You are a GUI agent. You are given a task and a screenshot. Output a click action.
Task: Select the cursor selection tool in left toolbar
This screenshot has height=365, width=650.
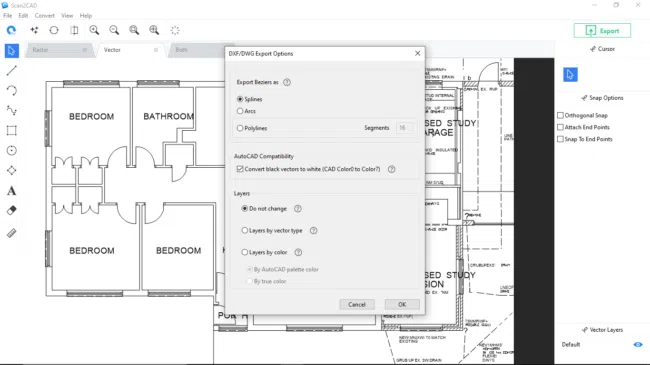[x=12, y=51]
